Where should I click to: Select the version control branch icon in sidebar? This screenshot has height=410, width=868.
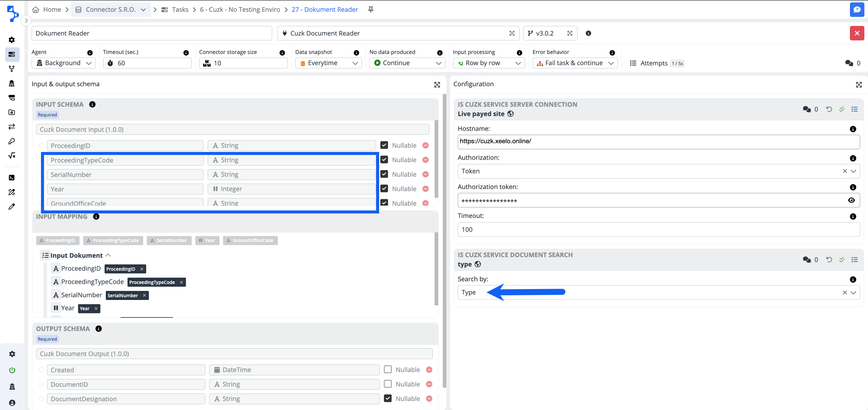point(12,68)
